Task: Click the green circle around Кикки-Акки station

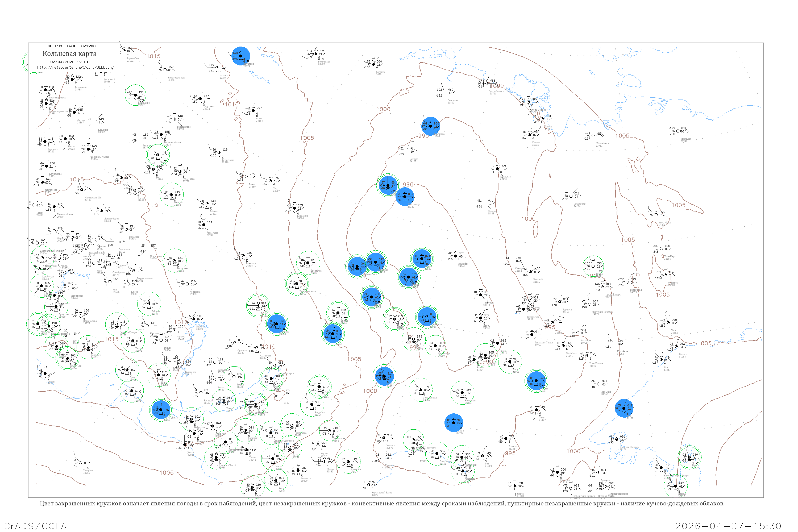Action: coord(135,95)
